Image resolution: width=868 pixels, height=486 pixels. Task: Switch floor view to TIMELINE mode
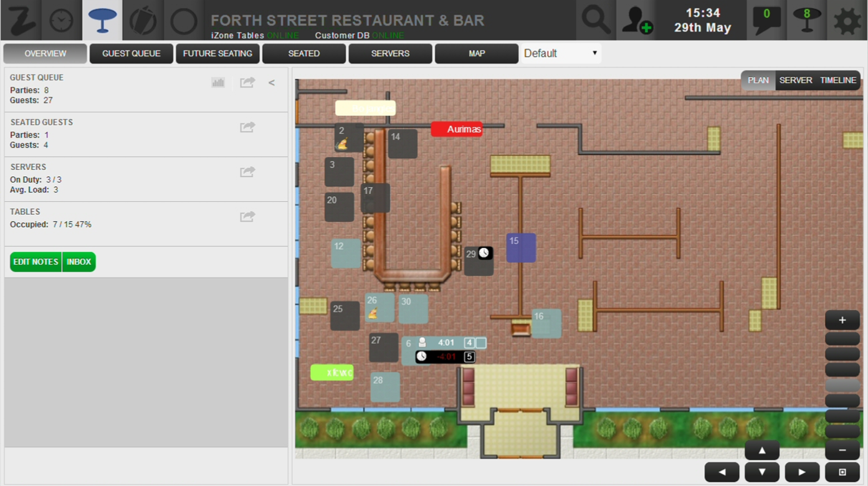838,80
